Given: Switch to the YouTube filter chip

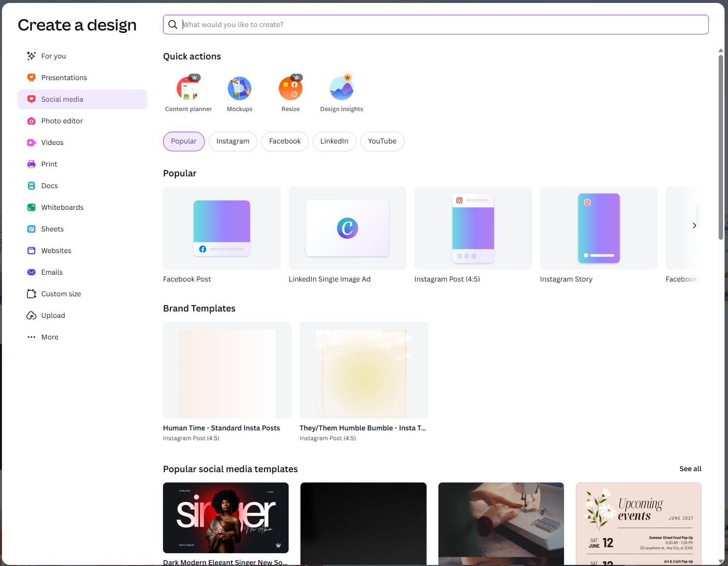Looking at the screenshot, I should click(x=382, y=141).
